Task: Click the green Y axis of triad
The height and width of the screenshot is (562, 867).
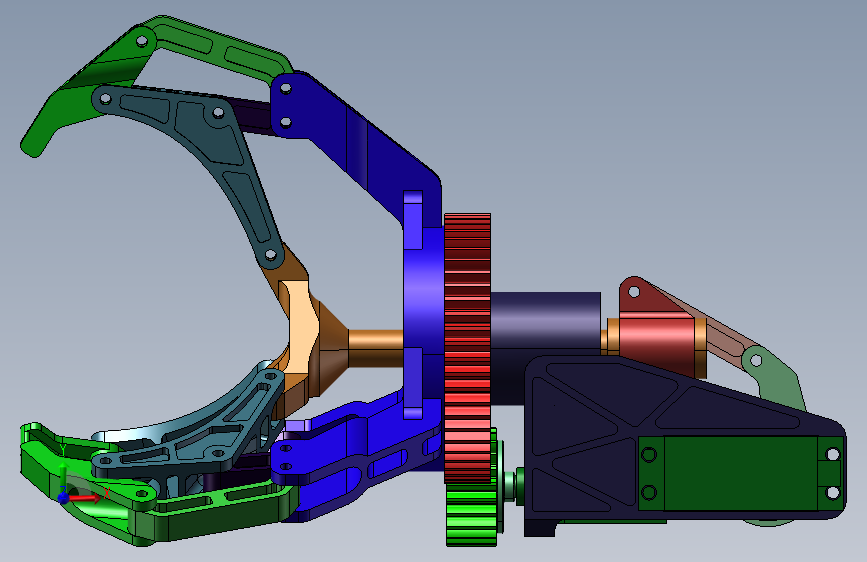Action: 63,476
